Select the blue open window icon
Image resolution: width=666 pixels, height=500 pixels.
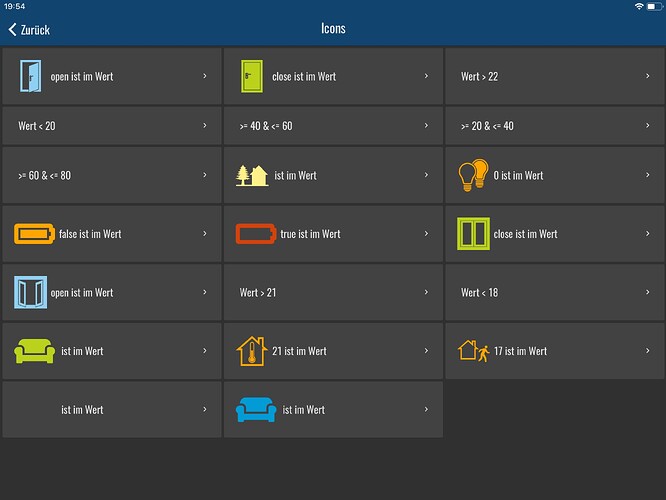[30, 292]
